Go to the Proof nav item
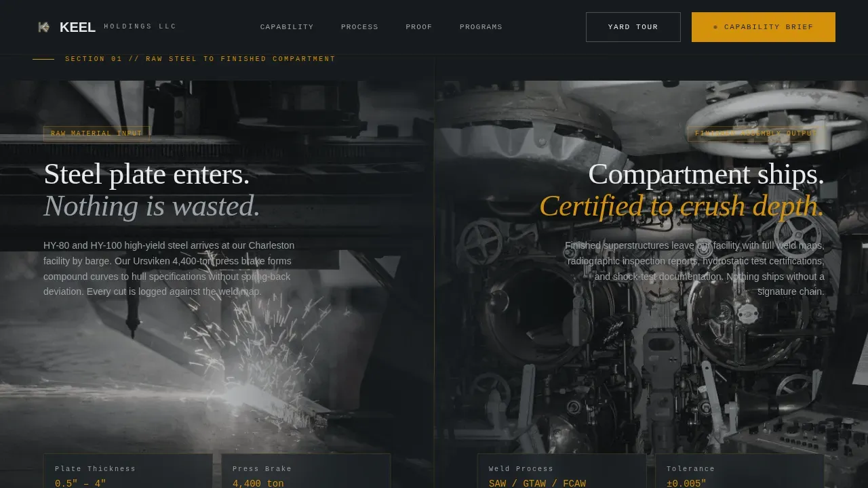 [x=419, y=27]
